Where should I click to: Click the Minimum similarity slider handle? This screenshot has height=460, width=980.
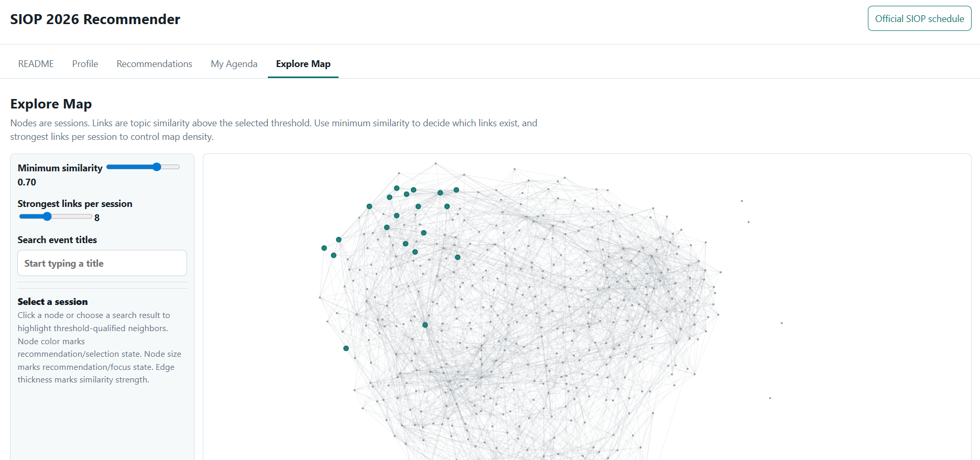pyautogui.click(x=157, y=167)
